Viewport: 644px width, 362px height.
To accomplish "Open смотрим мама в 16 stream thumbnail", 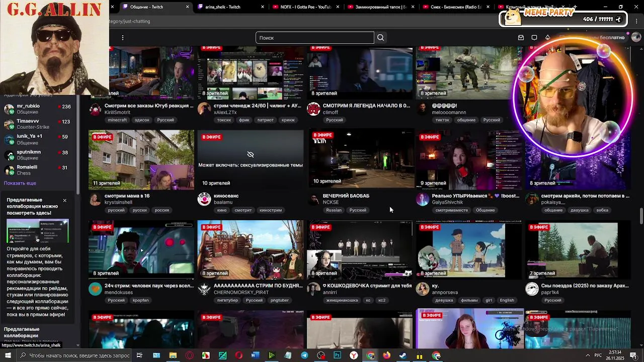I will click(141, 160).
